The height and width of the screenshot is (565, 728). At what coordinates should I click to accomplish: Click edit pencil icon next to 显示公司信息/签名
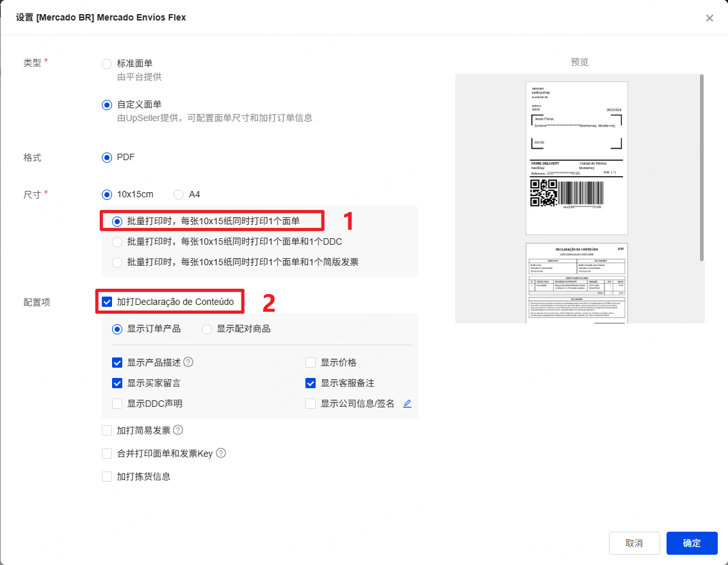click(x=407, y=404)
